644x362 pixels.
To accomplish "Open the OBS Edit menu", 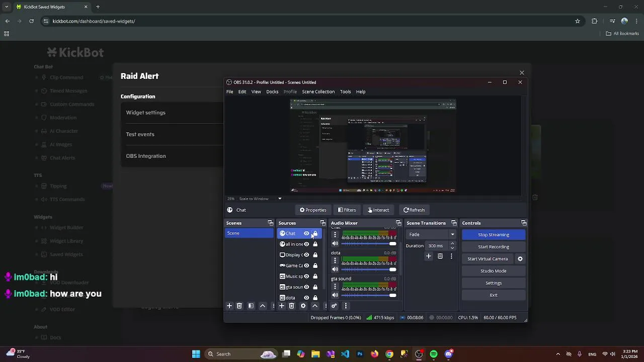I will coord(242,92).
